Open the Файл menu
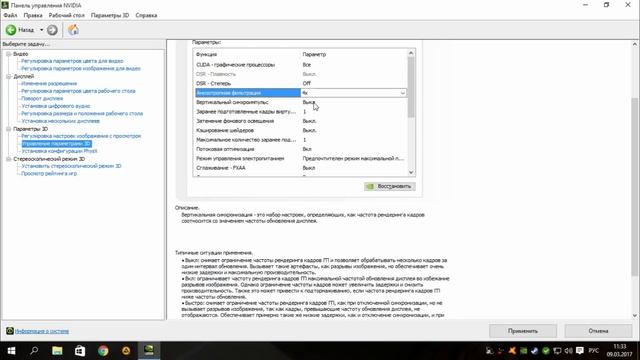Image resolution: width=640 pixels, height=360 pixels. (x=11, y=15)
